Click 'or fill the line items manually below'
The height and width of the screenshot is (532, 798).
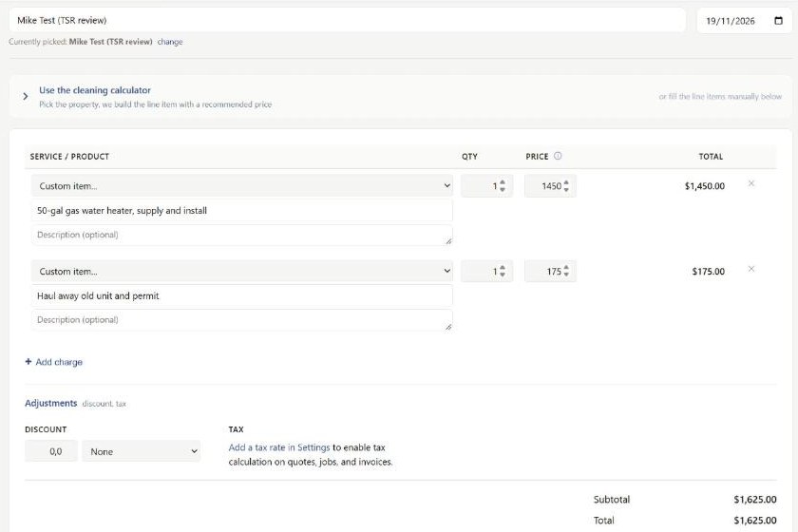click(x=720, y=96)
